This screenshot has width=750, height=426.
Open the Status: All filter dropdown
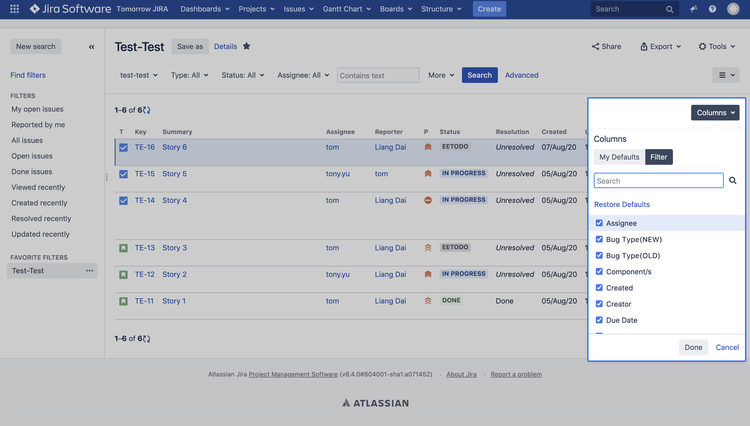pyautogui.click(x=243, y=75)
